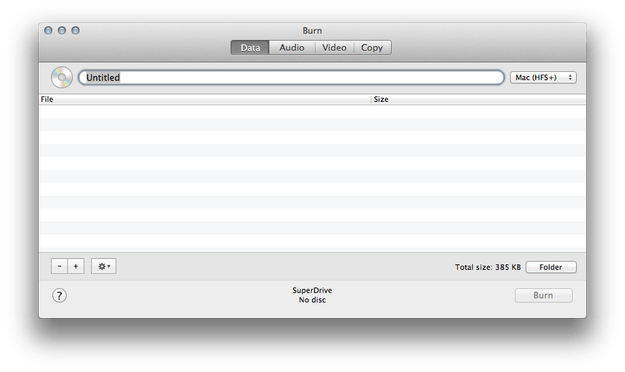Click the plus button to add a file
This screenshot has width=625, height=372.
pyautogui.click(x=76, y=266)
